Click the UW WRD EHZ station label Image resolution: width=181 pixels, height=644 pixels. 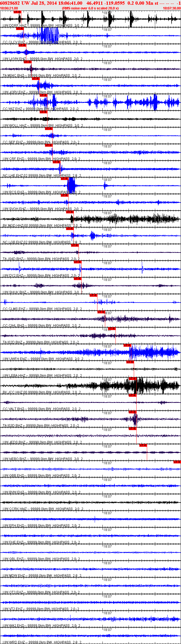pyautogui.click(x=14, y=642)
